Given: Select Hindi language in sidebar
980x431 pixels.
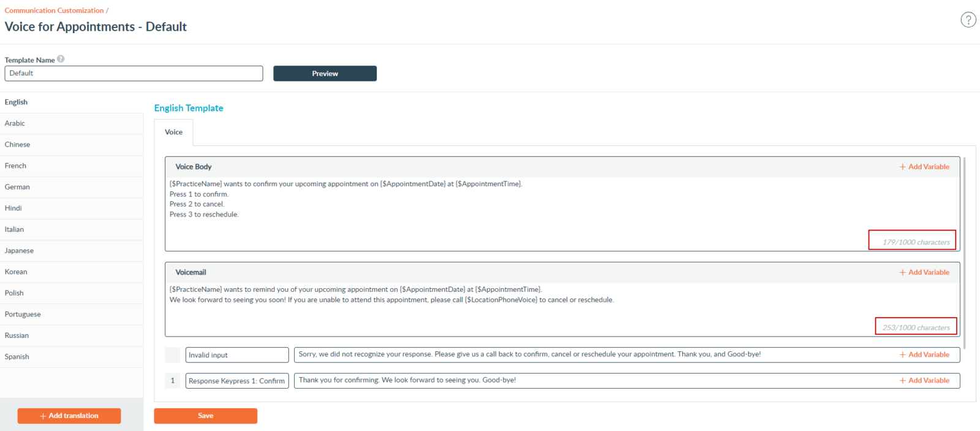Looking at the screenshot, I should click(x=72, y=208).
